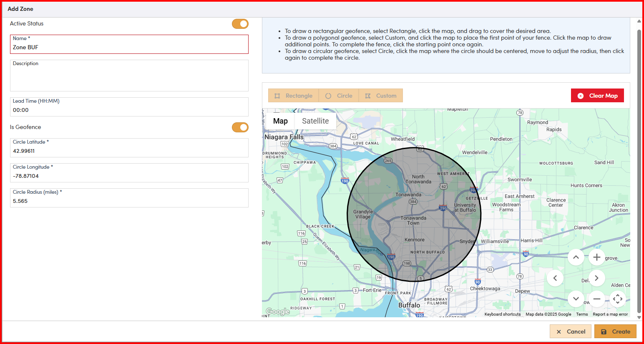Select the Rectangle geofence drawing tool
This screenshot has height=344, width=644.
point(293,96)
